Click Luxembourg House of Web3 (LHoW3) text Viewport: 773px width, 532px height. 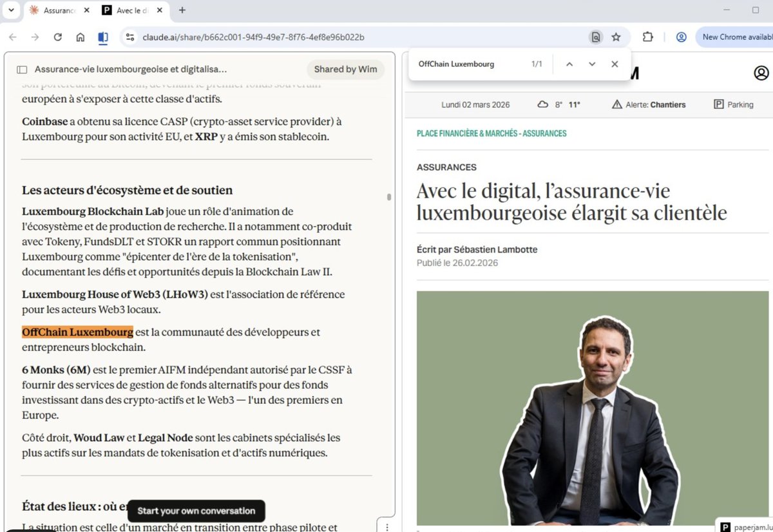pos(115,294)
